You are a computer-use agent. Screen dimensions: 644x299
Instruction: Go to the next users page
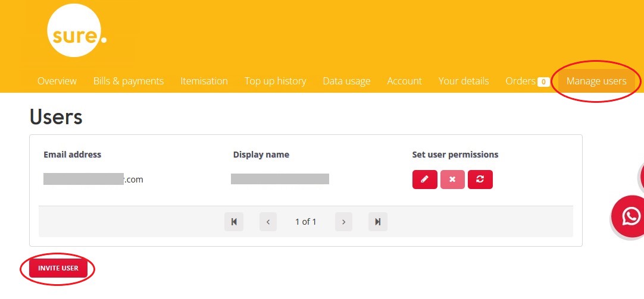(x=343, y=222)
